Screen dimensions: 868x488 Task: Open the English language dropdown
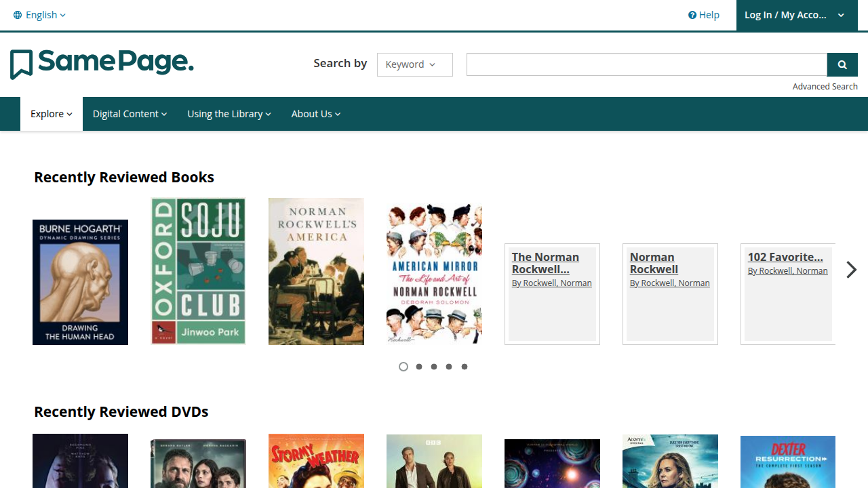(x=40, y=15)
